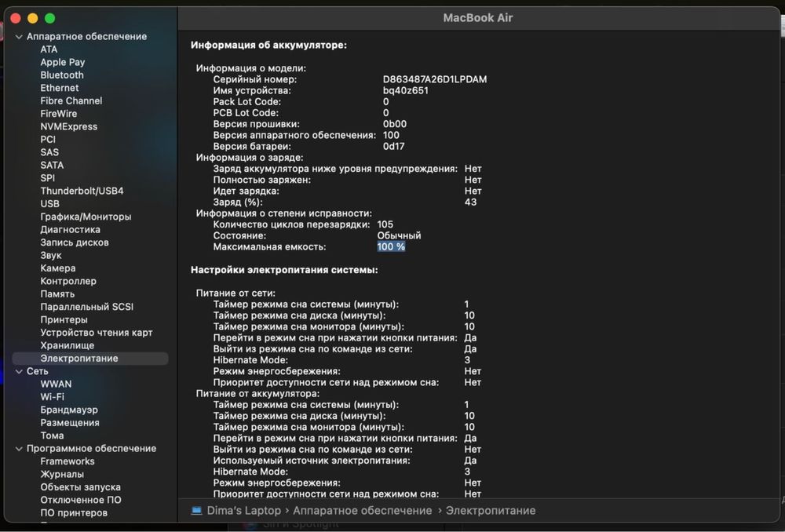
Task: Select the USB entry
Action: pos(49,204)
